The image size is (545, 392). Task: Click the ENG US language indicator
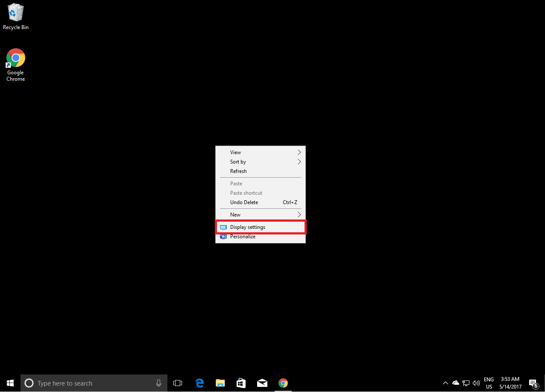click(489, 383)
